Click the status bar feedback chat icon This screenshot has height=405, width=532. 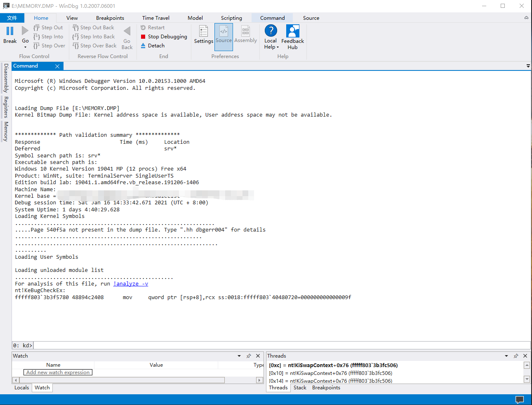pyautogui.click(x=520, y=400)
